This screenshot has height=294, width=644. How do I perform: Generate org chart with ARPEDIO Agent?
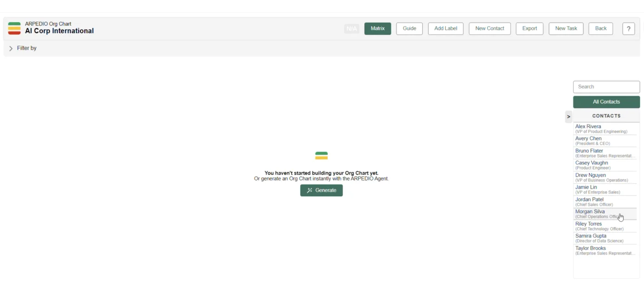321,190
